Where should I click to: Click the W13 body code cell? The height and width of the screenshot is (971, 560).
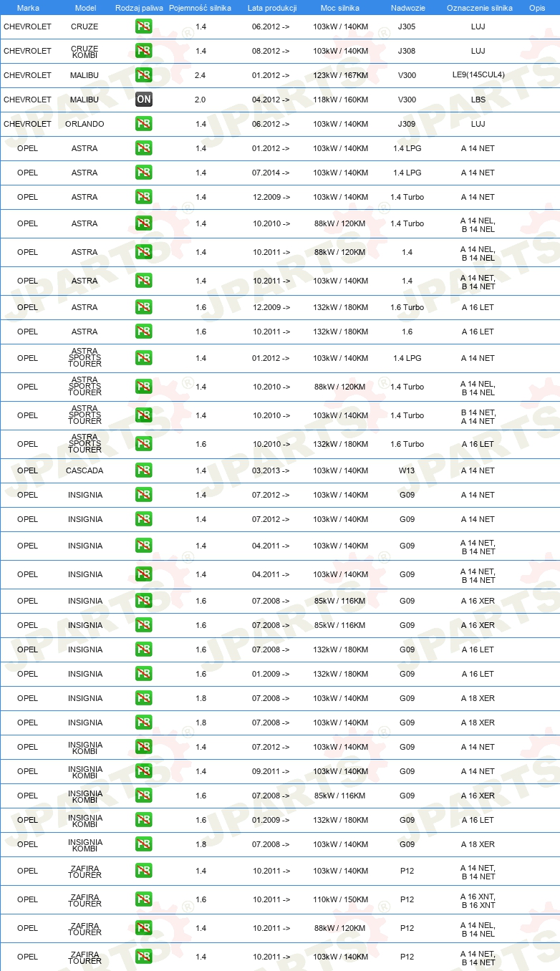[407, 470]
